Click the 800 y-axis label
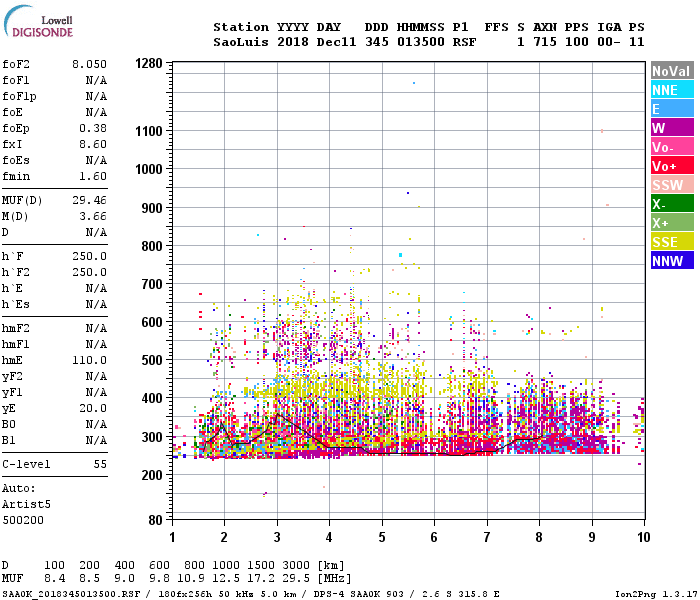 click(x=152, y=246)
